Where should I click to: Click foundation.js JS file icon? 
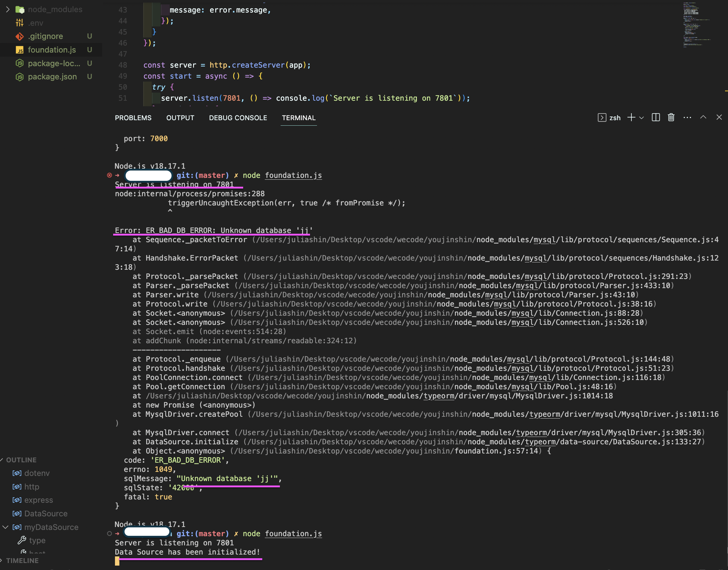pyautogui.click(x=19, y=50)
